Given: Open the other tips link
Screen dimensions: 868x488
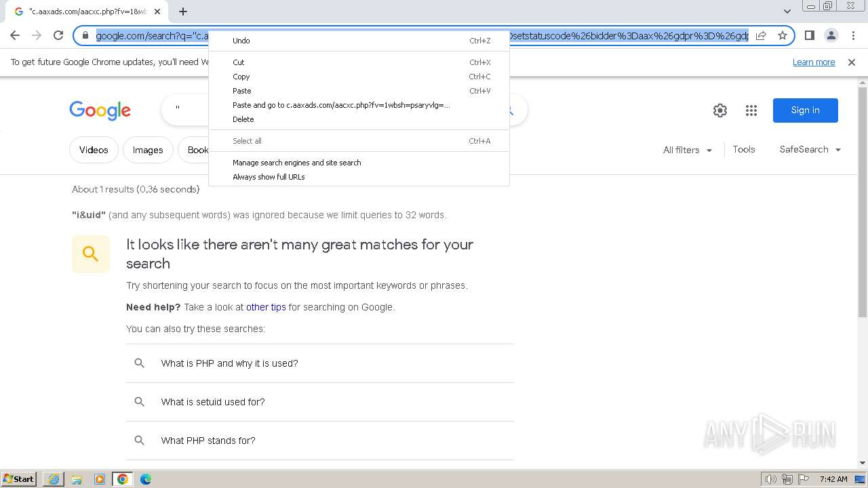Looking at the screenshot, I should pyautogui.click(x=266, y=307).
